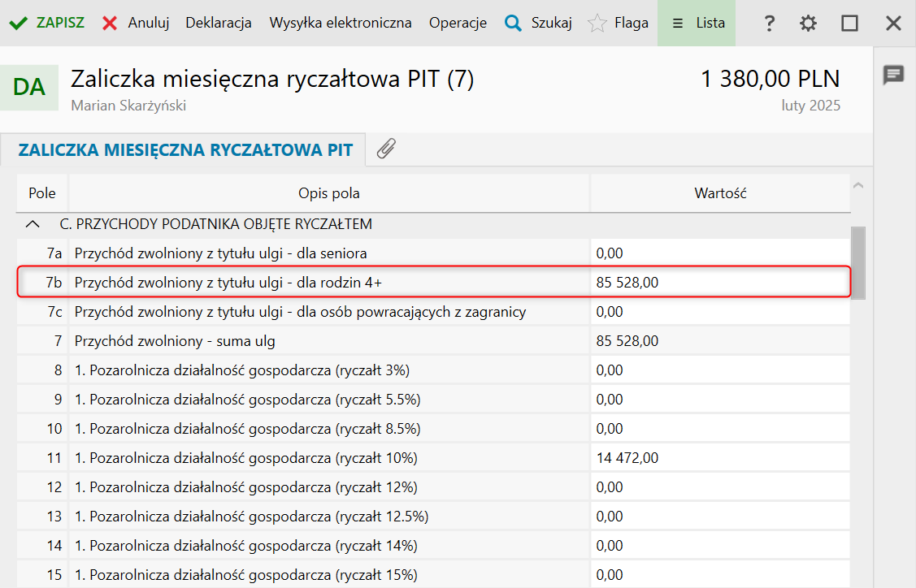
Task: Click value field for ryczałt 10% row
Action: (x=720, y=458)
